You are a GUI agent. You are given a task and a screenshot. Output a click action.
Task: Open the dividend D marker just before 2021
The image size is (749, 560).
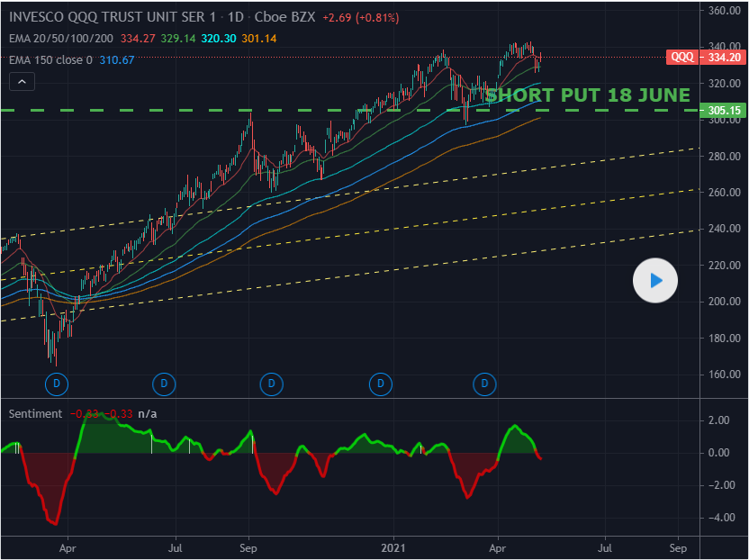click(x=381, y=384)
